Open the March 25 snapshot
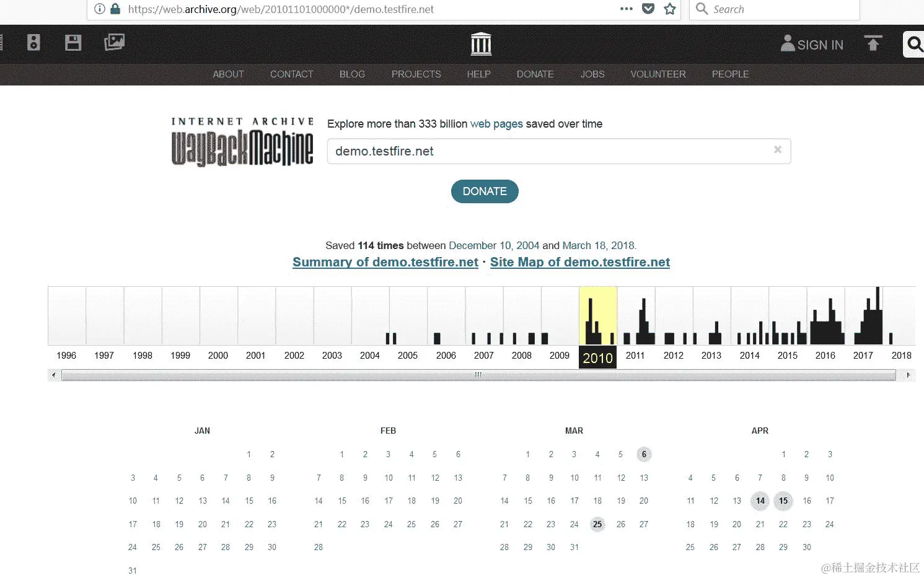The width and height of the screenshot is (924, 578). 597,524
